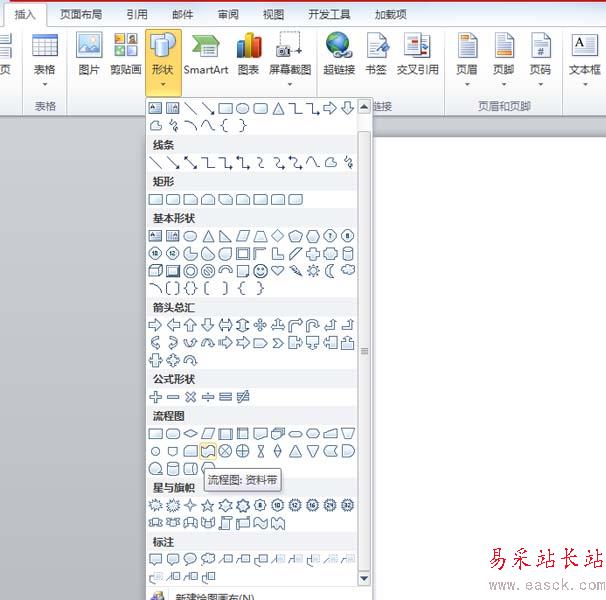The image size is (606, 600).
Task: Choose the cloud callout in 标注
Action: [x=208, y=559]
